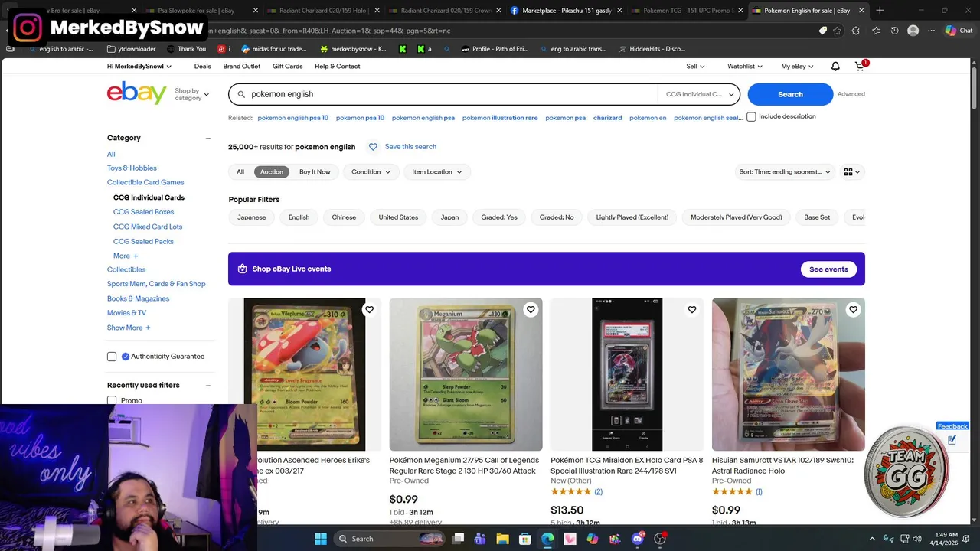Screen dimensions: 980x551
Task: Open the Watchlist dropdown
Action: click(x=745, y=67)
